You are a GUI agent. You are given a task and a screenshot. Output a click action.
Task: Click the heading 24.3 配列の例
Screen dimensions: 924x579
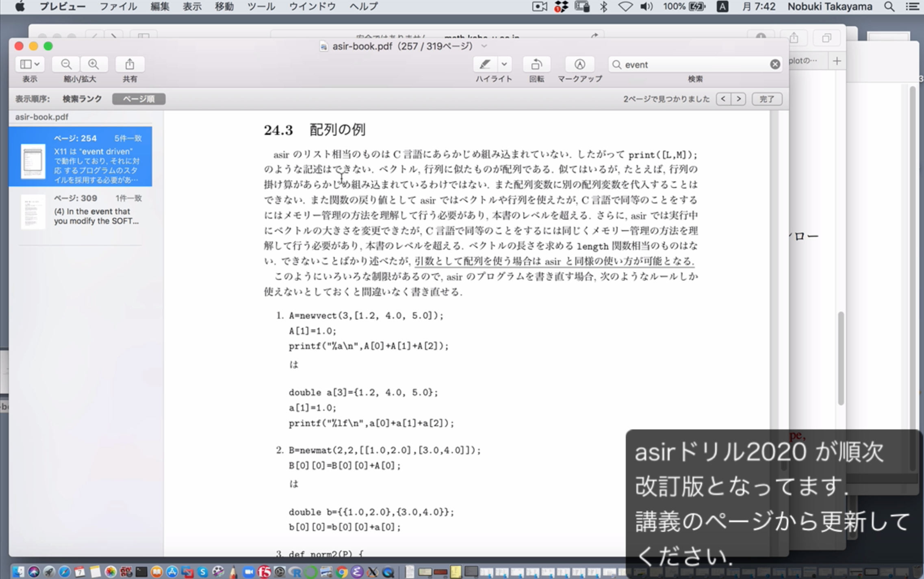pyautogui.click(x=315, y=130)
